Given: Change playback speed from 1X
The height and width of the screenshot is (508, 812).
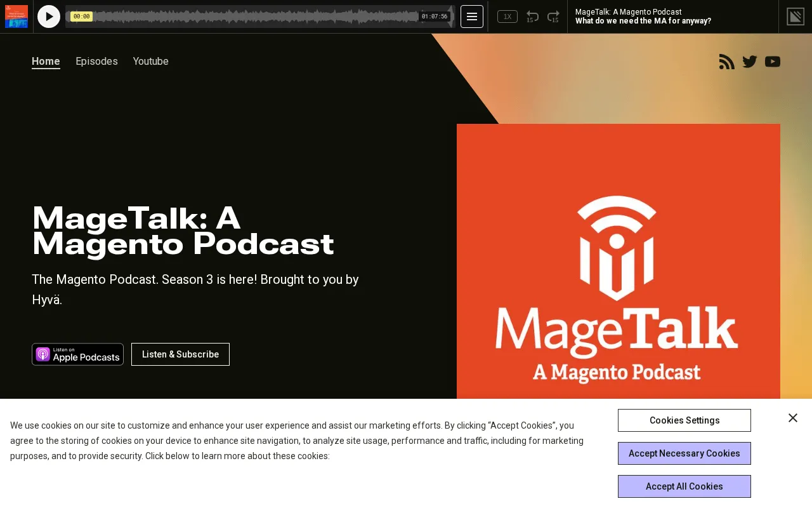Looking at the screenshot, I should [x=507, y=17].
